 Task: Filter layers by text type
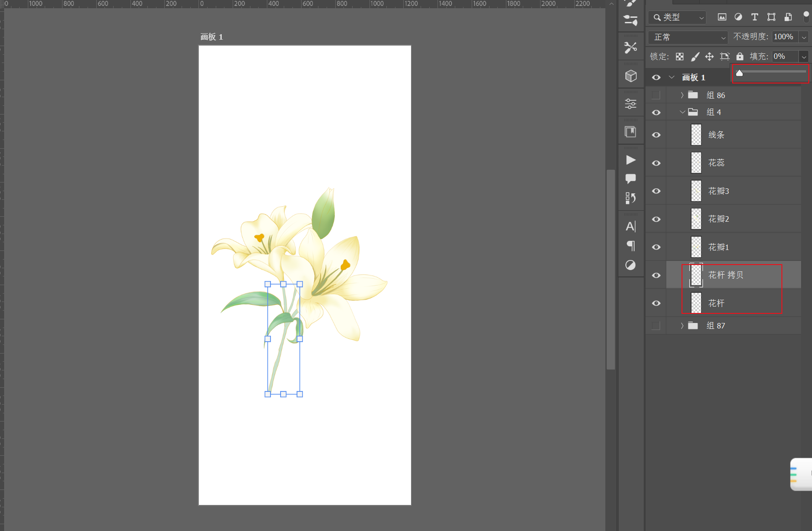click(755, 17)
